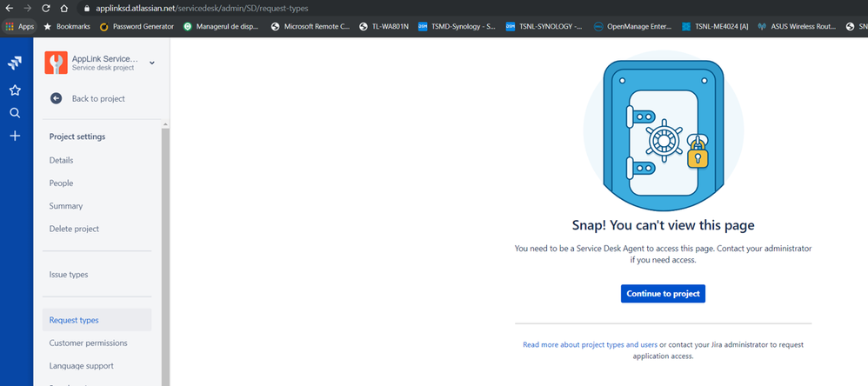Go to browser home page icon
868x386 pixels.
(64, 9)
